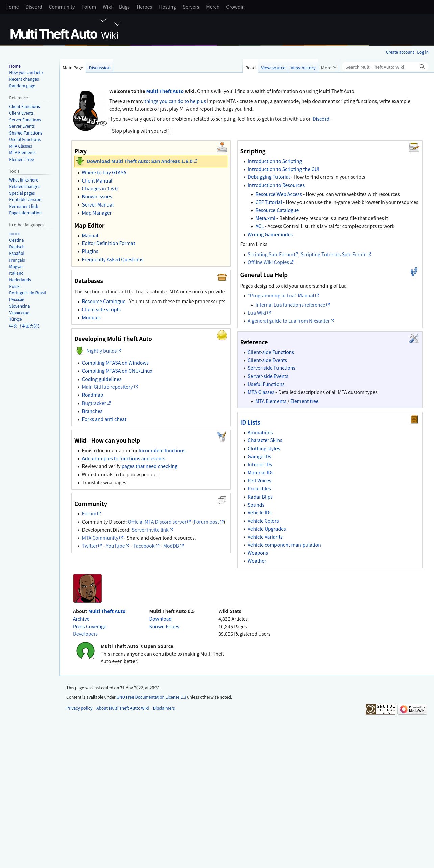Open Printable version in Tools

pyautogui.click(x=25, y=199)
